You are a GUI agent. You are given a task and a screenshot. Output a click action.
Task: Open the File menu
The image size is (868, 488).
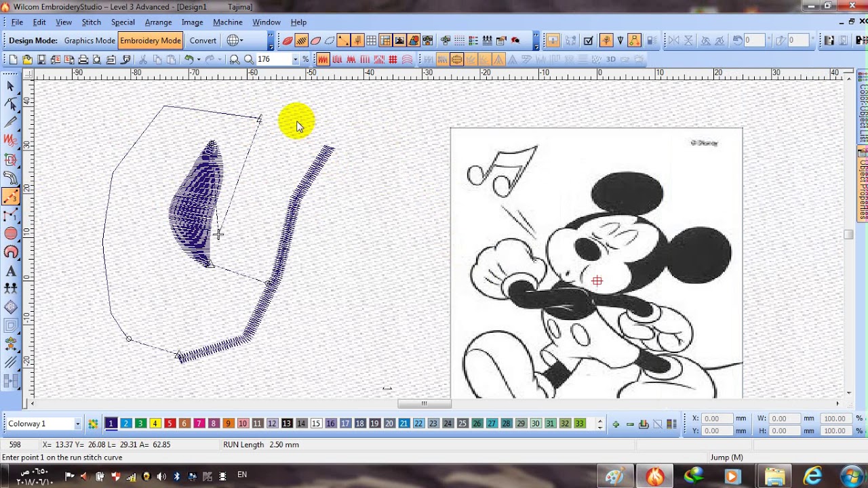(x=18, y=22)
